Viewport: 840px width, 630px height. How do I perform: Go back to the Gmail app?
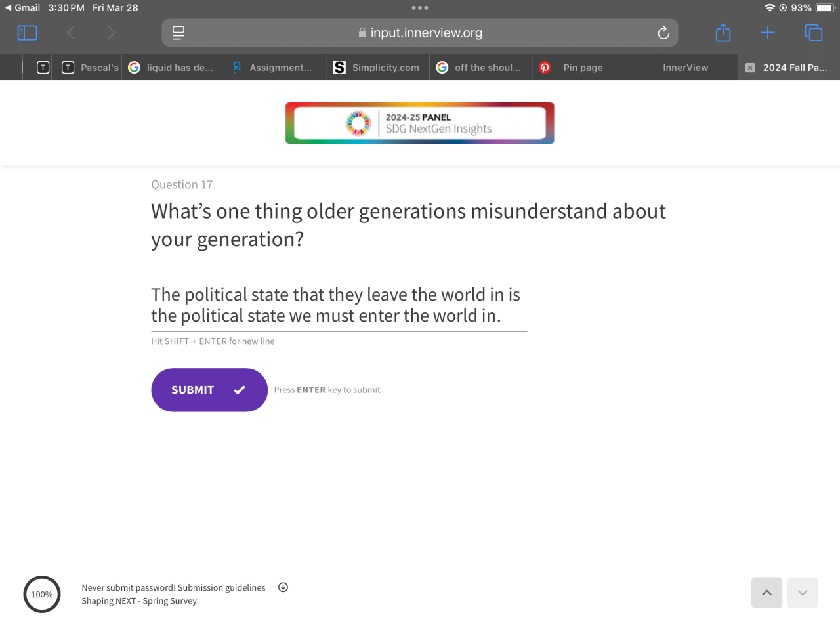pos(22,8)
